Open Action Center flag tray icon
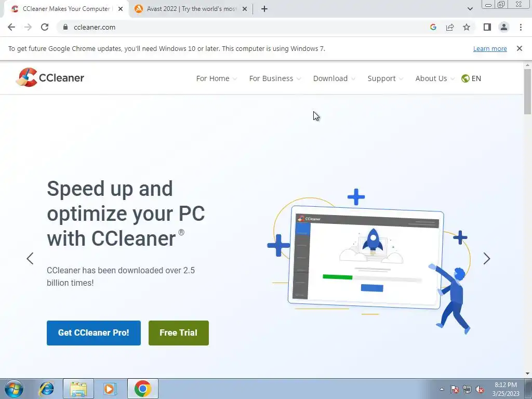 point(455,389)
